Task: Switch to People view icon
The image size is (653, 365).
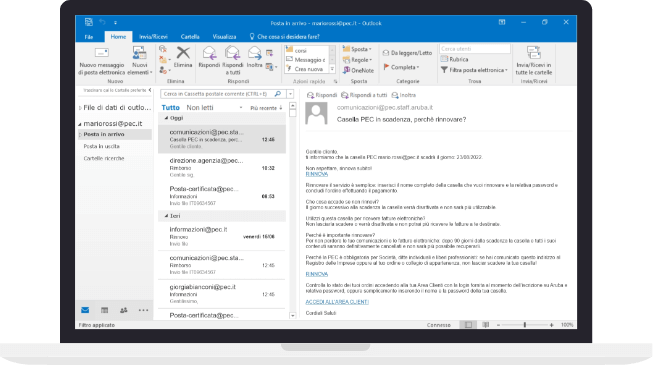Action: 124,310
